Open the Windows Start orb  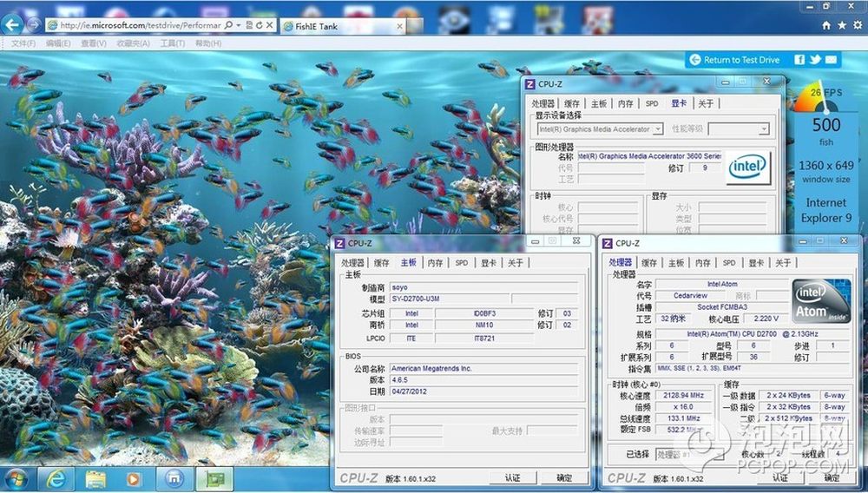point(16,478)
